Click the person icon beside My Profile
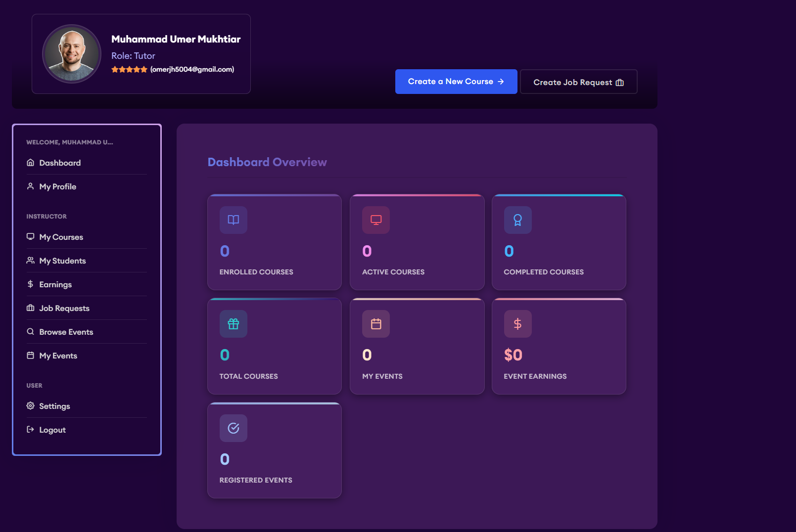 (x=30, y=186)
